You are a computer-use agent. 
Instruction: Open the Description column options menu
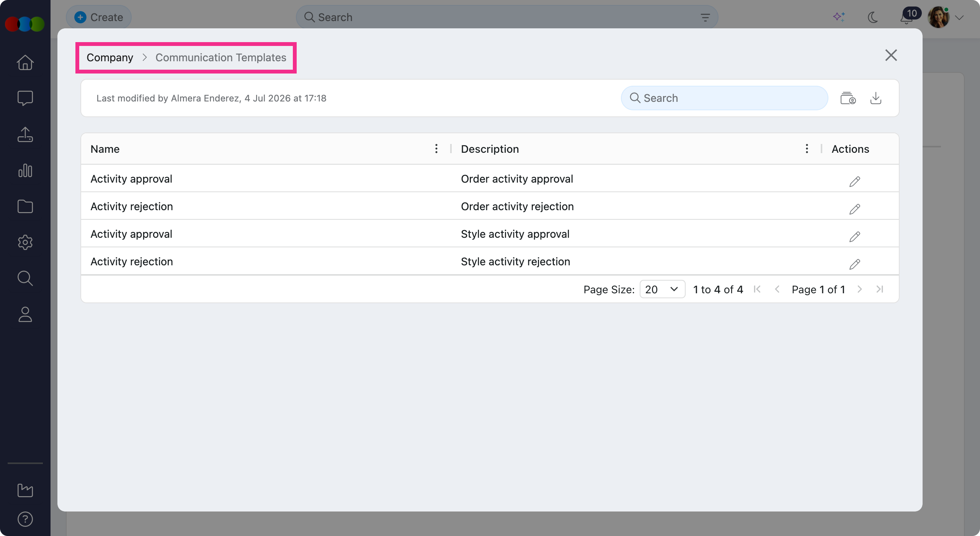click(807, 149)
